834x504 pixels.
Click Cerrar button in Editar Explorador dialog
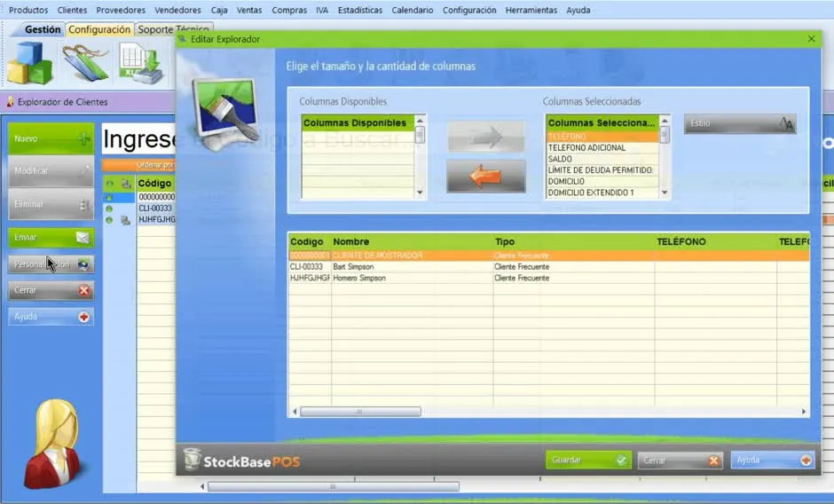pos(681,460)
